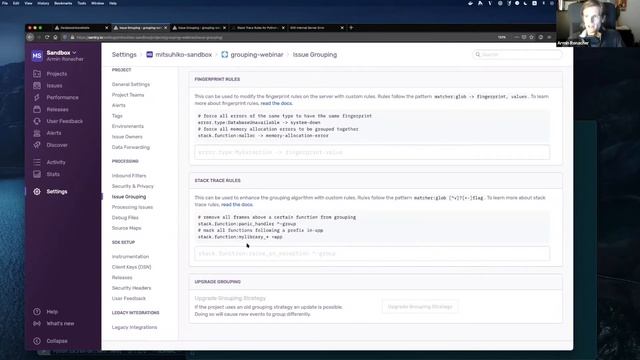
Task: Open Project Teams settings
Action: (x=128, y=95)
